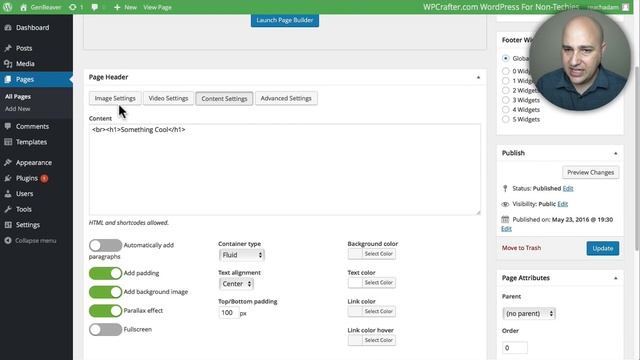Click the Plugins update count badge
The image size is (640, 360).
[x=44, y=178]
